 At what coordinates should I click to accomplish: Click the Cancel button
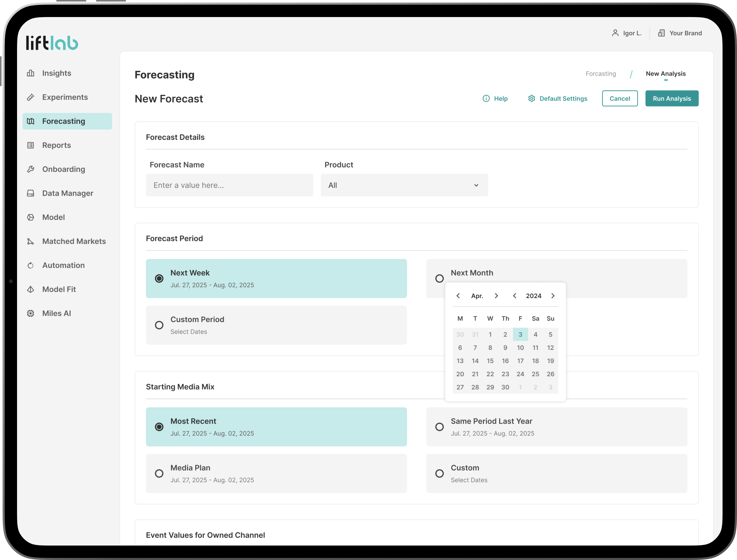(620, 98)
